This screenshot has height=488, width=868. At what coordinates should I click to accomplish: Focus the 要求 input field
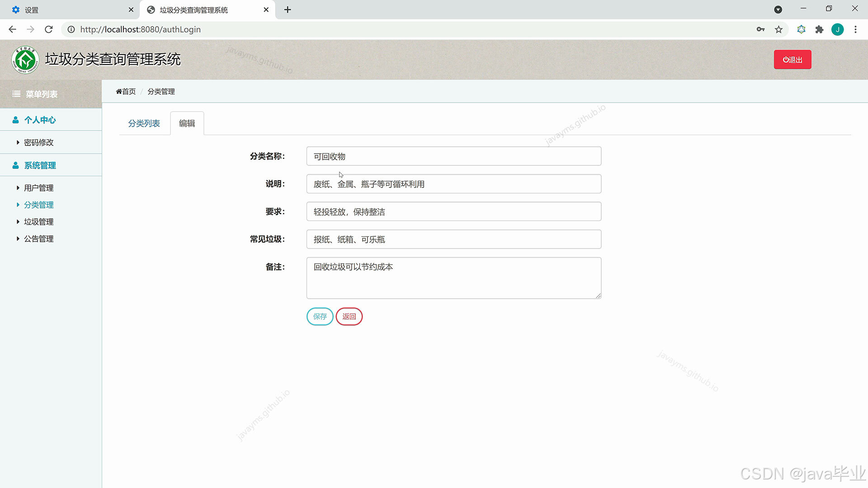coord(454,211)
